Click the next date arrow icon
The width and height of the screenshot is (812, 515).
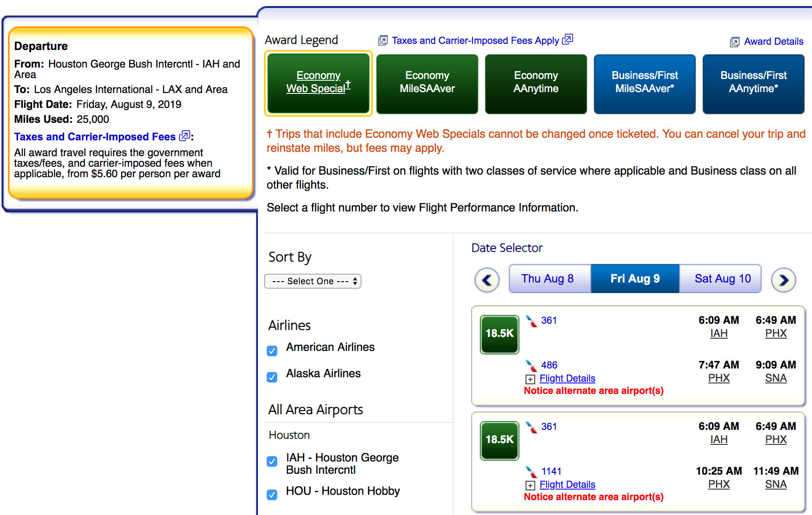783,280
